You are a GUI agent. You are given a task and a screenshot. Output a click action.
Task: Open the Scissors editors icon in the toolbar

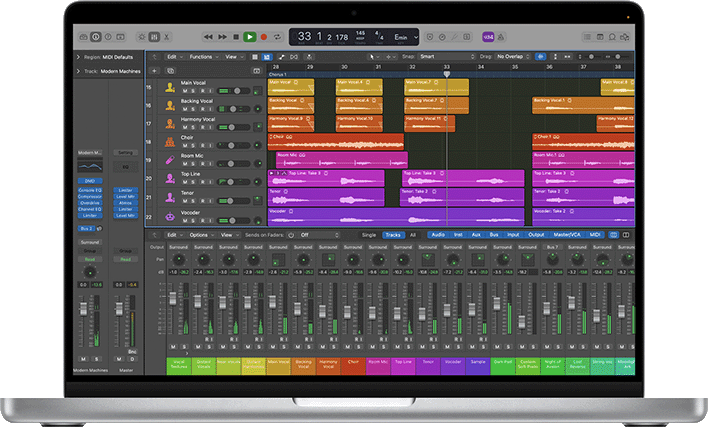167,37
